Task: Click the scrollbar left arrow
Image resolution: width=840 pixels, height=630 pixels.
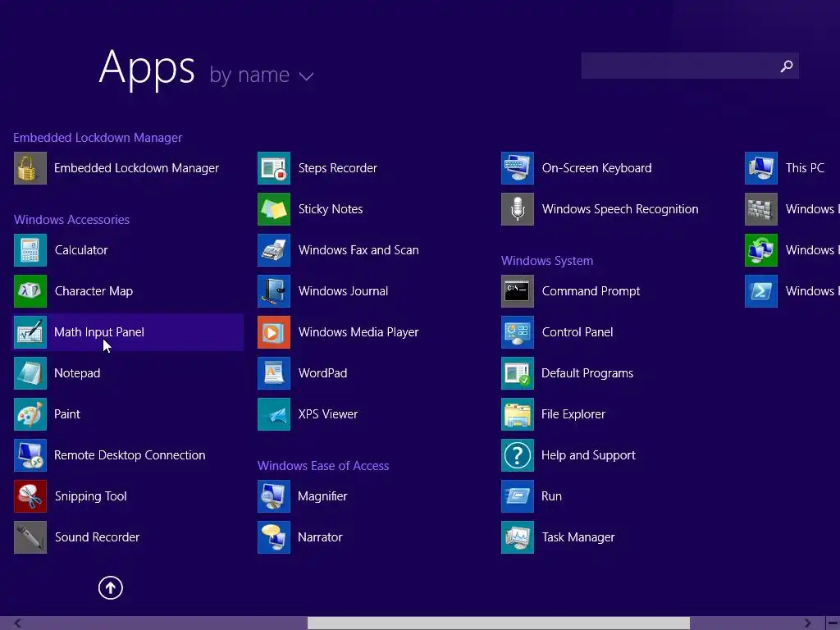Action: [18, 623]
